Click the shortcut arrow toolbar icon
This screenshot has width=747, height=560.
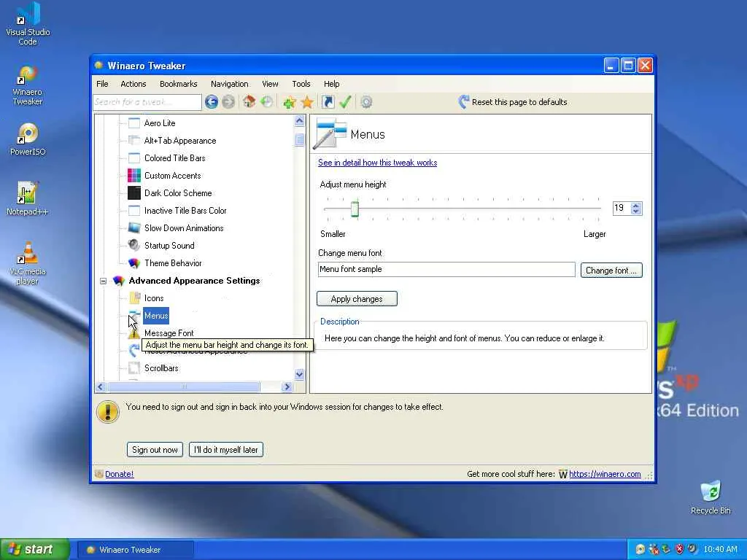(328, 102)
